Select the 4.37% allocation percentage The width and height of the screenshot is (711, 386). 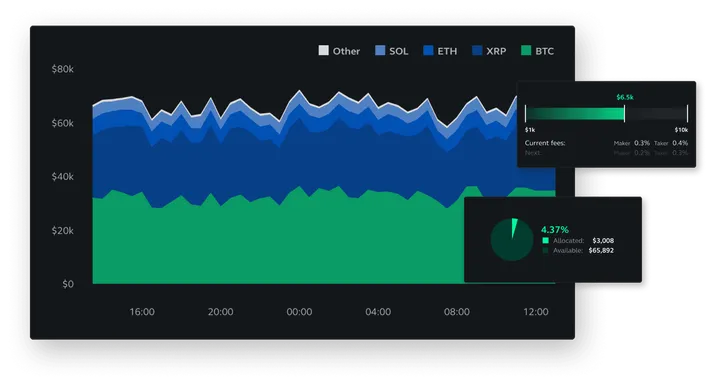(x=555, y=230)
